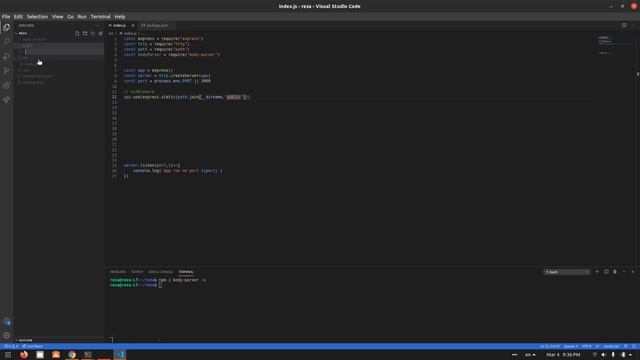This screenshot has width=640, height=360.
Task: Open the File menu
Action: tap(6, 17)
